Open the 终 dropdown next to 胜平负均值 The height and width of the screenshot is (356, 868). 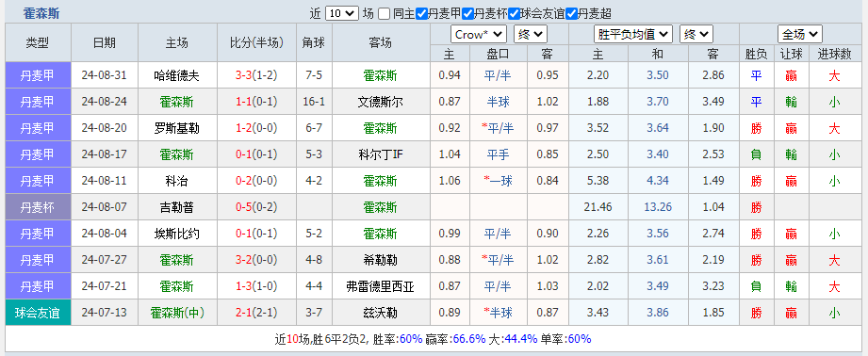pos(696,35)
